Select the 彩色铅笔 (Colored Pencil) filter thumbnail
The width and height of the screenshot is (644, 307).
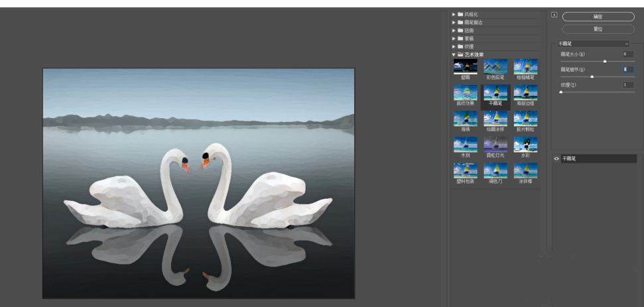click(x=495, y=66)
